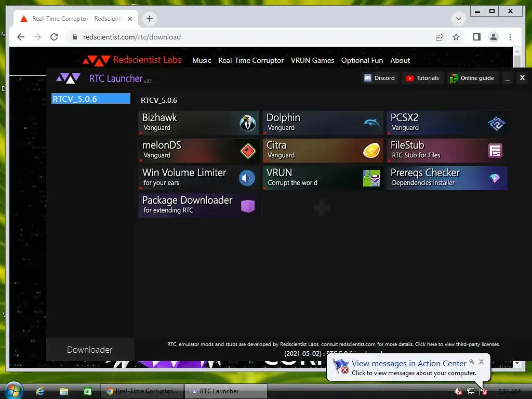Image resolution: width=532 pixels, height=399 pixels.
Task: Minimize the RTC Launcher window
Action: point(508,78)
